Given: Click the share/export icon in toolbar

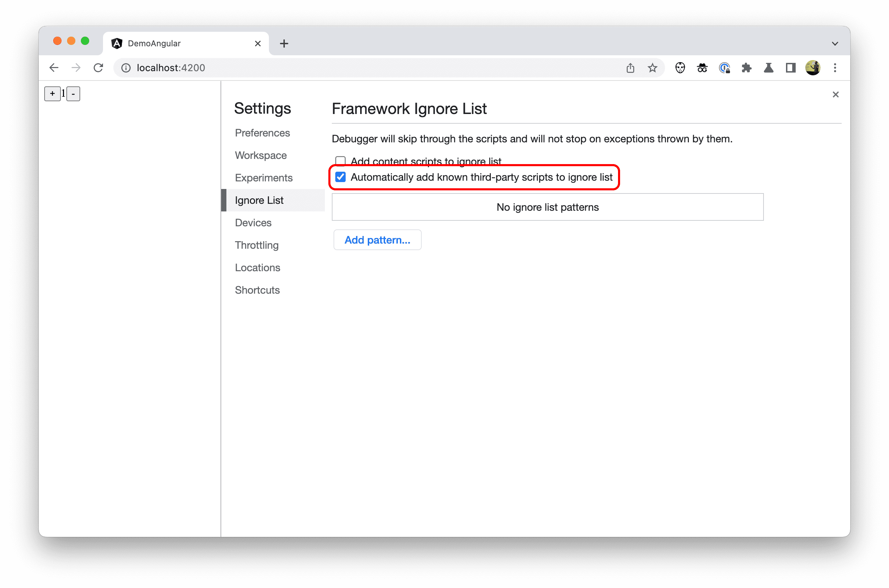Looking at the screenshot, I should pyautogui.click(x=630, y=68).
